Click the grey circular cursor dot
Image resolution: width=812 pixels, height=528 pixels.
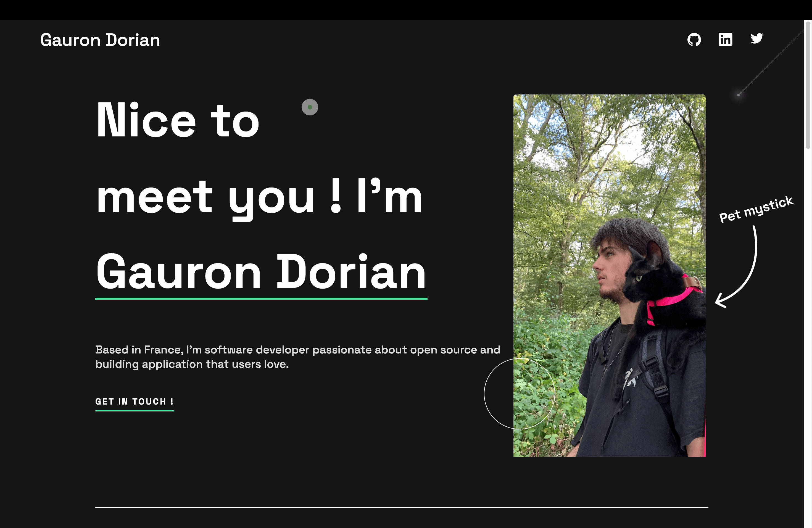pos(310,107)
